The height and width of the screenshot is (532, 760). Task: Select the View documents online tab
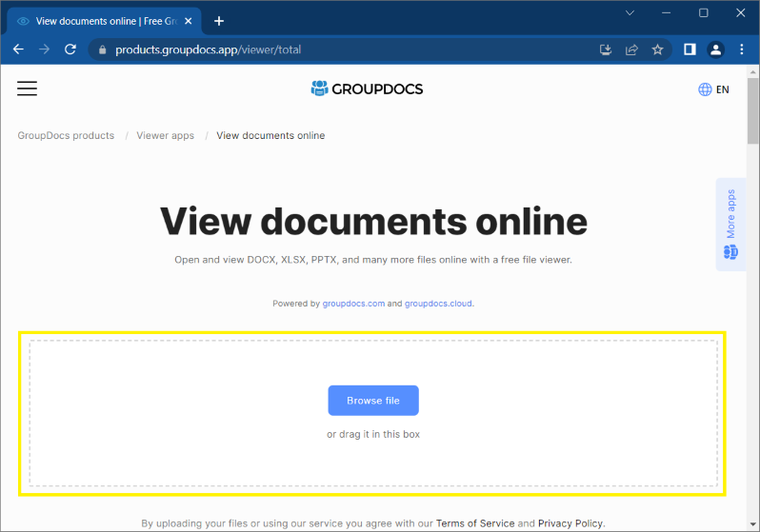pyautogui.click(x=105, y=21)
